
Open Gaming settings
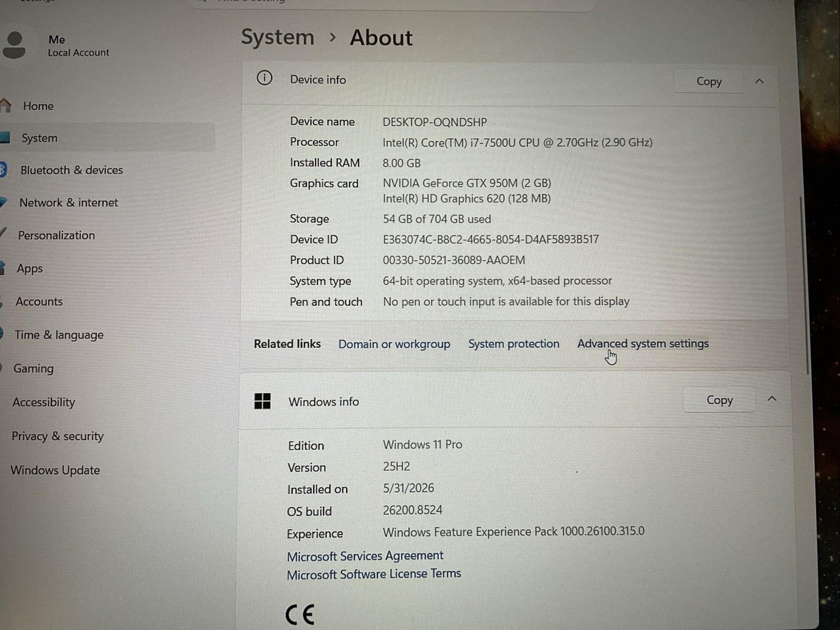click(33, 368)
